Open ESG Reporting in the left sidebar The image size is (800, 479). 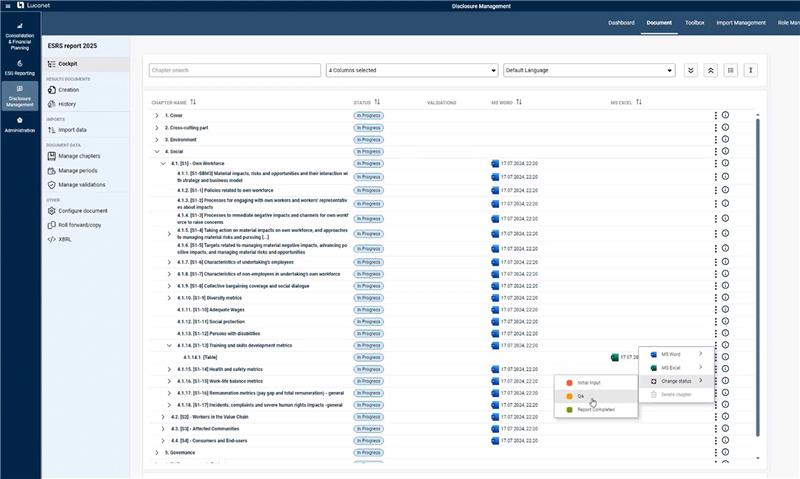point(19,68)
